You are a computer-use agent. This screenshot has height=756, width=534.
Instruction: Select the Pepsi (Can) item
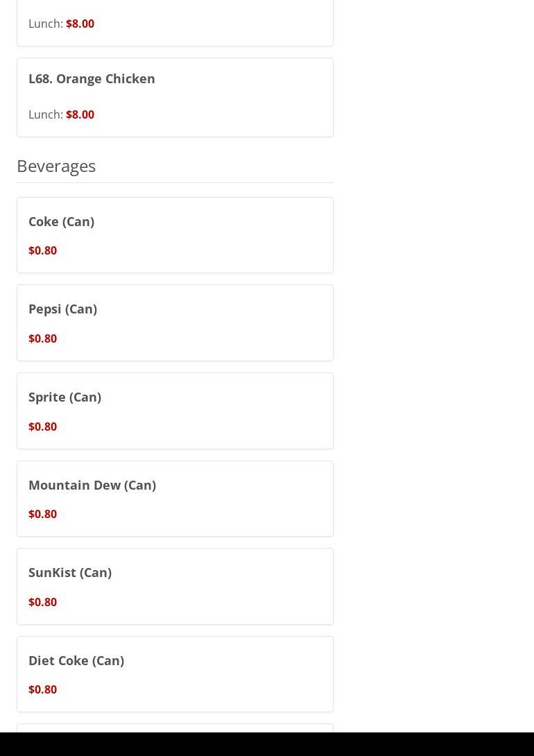pos(62,309)
